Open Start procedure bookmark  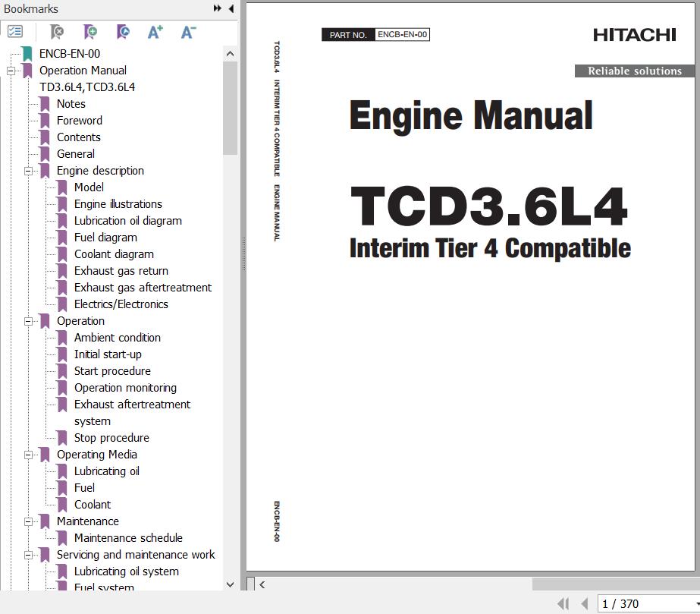pyautogui.click(x=112, y=371)
